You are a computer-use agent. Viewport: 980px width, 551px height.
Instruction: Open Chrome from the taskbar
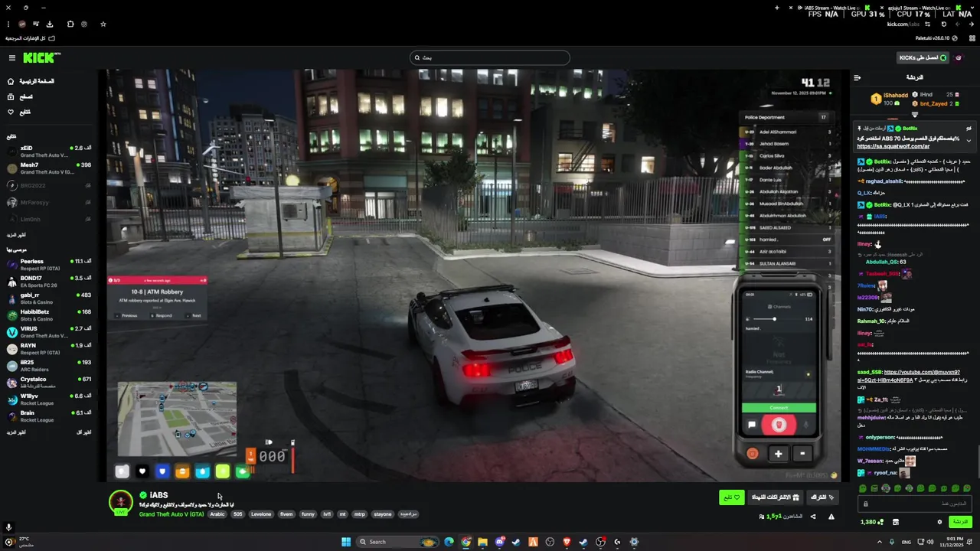(465, 542)
